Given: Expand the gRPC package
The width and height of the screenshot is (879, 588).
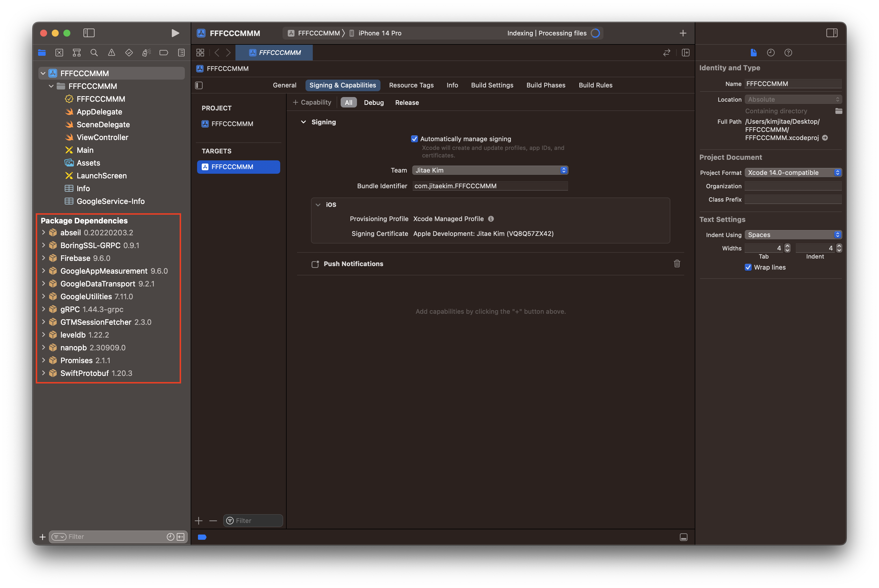Looking at the screenshot, I should 43,309.
